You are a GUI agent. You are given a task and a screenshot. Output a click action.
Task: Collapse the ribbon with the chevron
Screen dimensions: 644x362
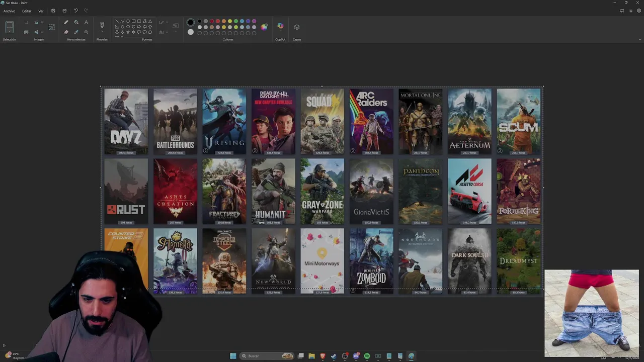pyautogui.click(x=640, y=39)
